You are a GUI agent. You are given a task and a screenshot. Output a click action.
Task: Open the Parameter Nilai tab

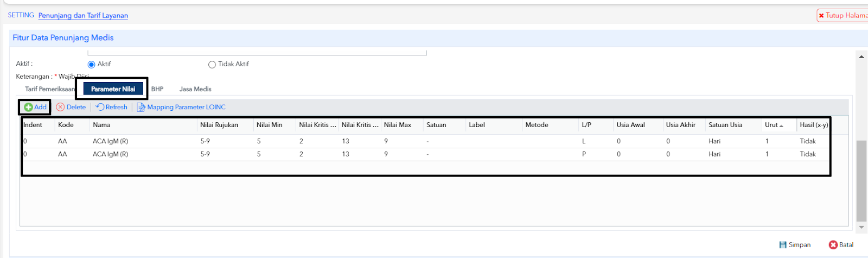113,89
